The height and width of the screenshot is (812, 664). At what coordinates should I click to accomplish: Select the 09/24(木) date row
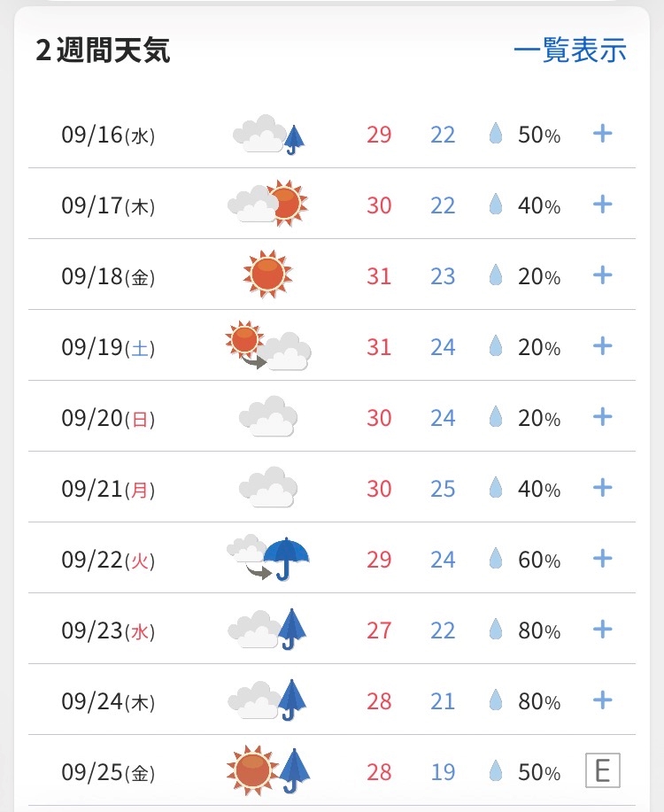click(x=332, y=700)
